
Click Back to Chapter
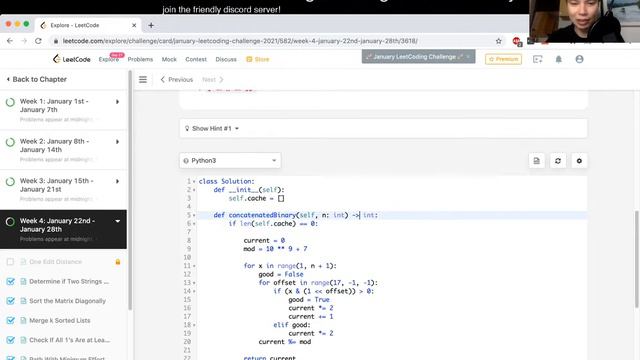pyautogui.click(x=36, y=79)
